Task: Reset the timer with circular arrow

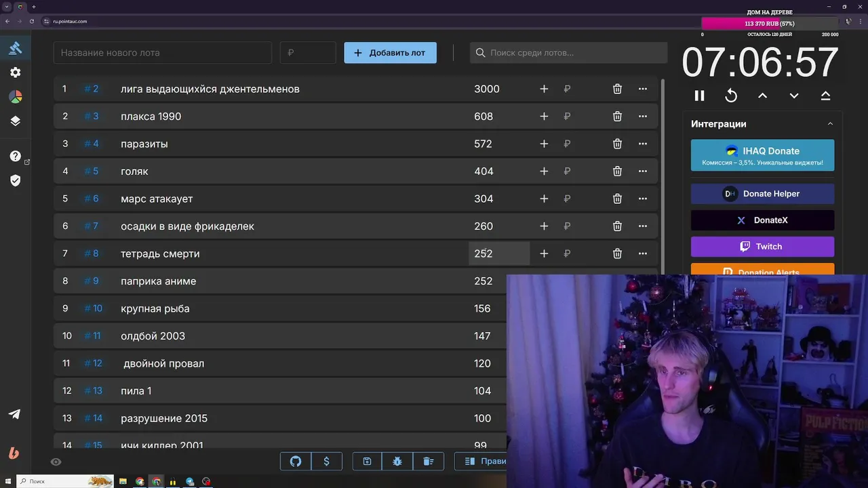Action: [731, 96]
